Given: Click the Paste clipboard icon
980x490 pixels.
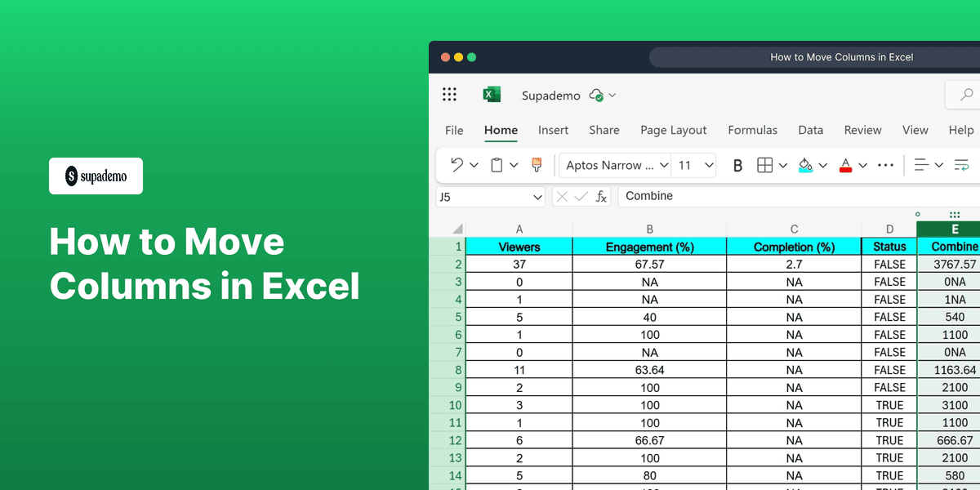Looking at the screenshot, I should [x=497, y=165].
